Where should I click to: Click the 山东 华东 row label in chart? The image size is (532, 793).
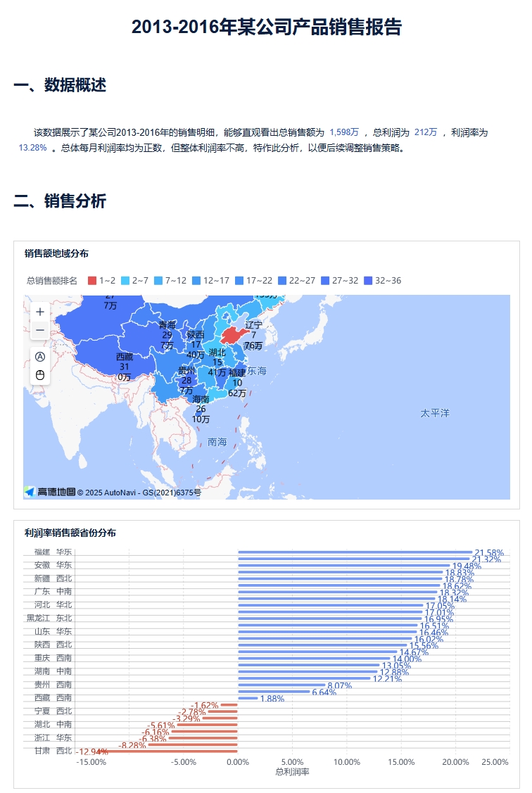53,632
